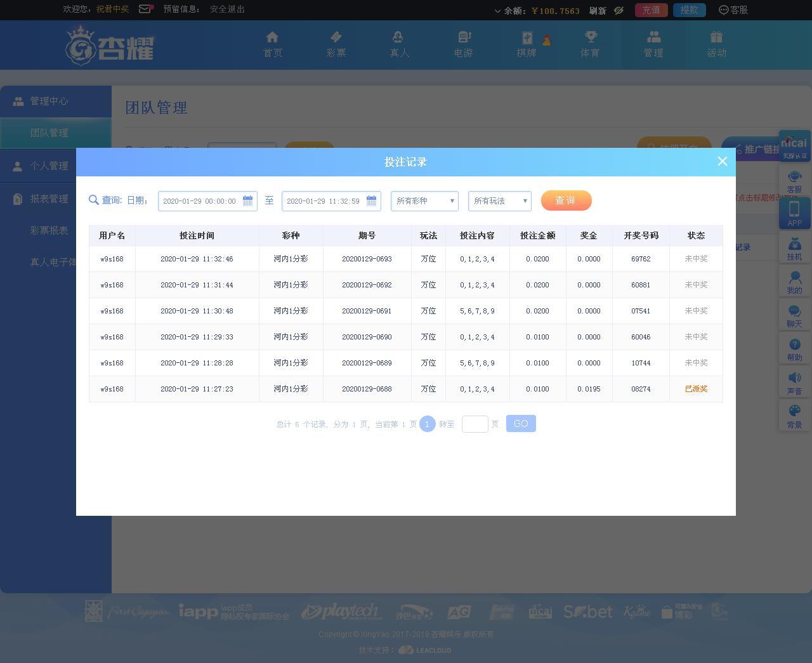812x663 pixels.
Task: Click SBObet logo in footer
Action: [x=588, y=612]
